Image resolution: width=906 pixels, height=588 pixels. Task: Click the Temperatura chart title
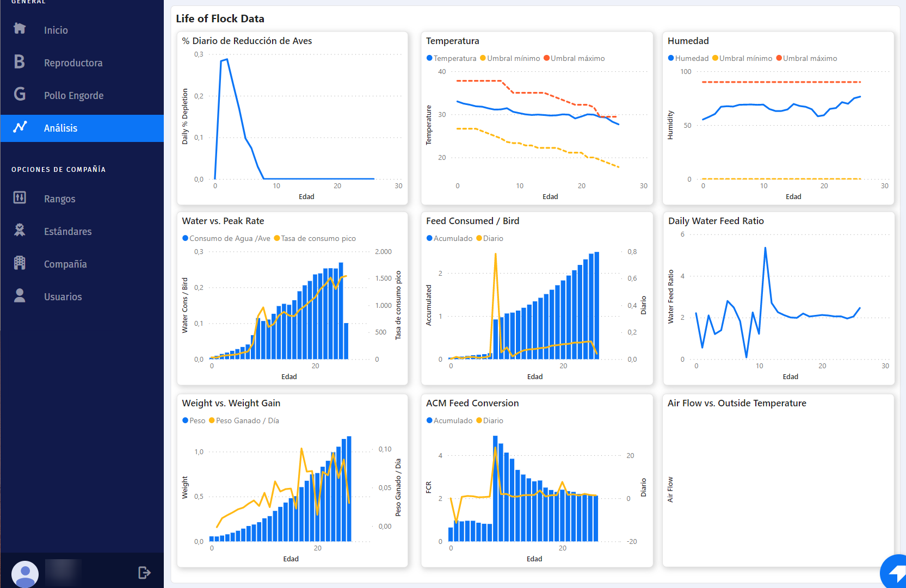[452, 41]
